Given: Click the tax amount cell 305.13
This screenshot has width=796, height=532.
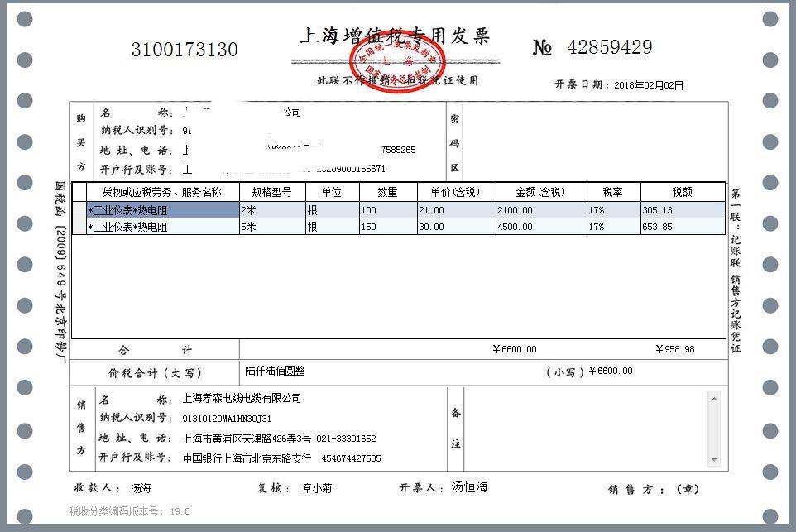Looking at the screenshot, I should coord(683,209).
